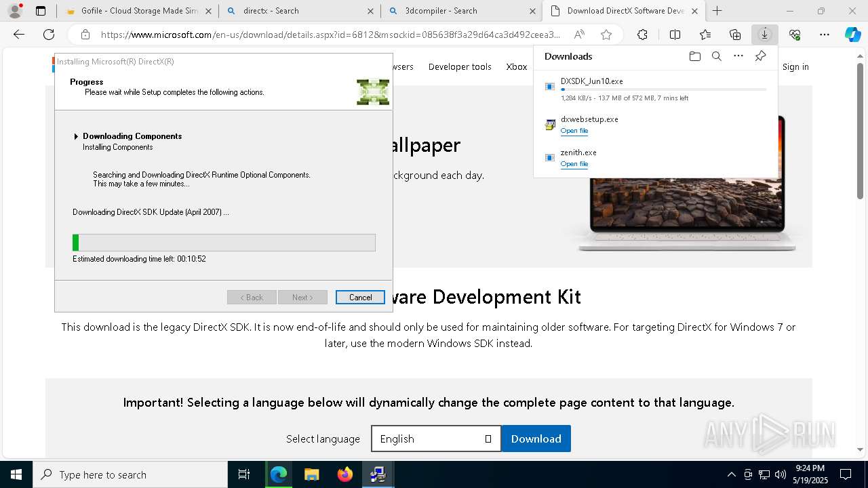The image size is (868, 488).
Task: Open the volume control in system tray
Action: click(x=781, y=474)
